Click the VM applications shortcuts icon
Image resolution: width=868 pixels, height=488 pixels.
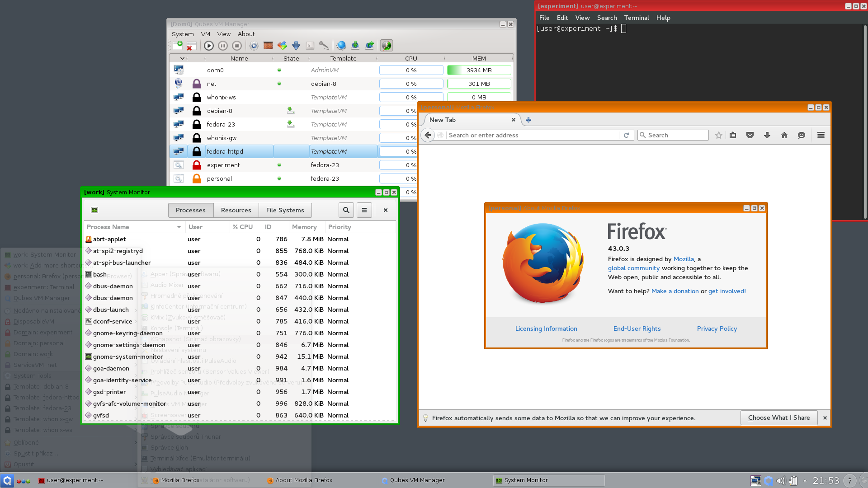[x=282, y=45]
